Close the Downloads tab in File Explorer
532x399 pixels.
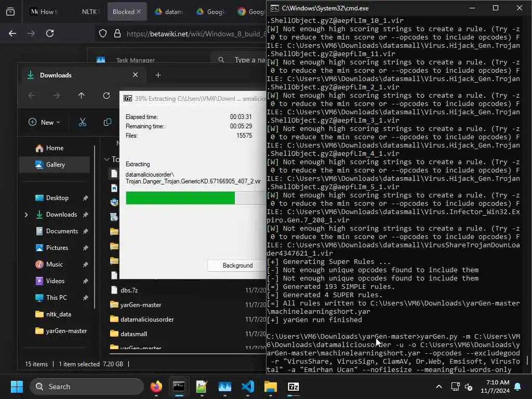pyautogui.click(x=136, y=75)
